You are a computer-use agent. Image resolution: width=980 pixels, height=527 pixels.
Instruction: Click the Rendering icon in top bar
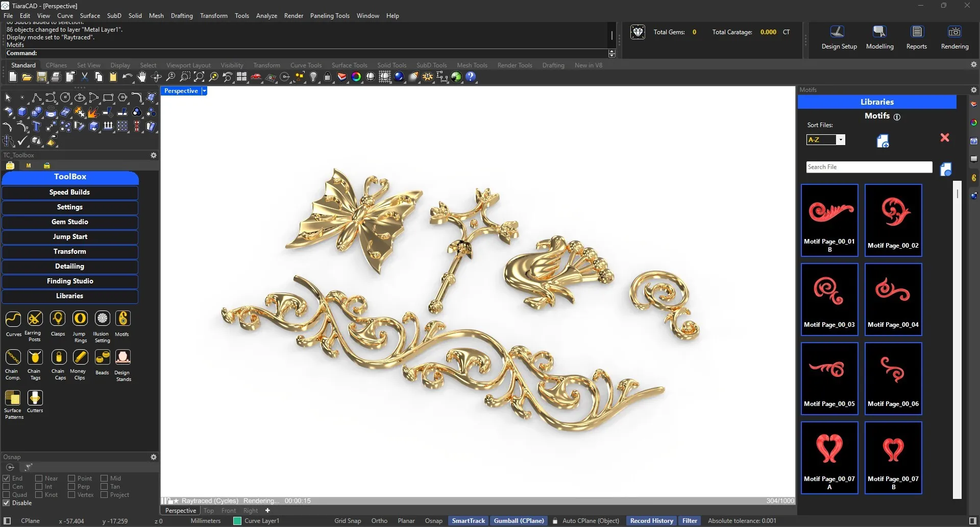tap(954, 32)
